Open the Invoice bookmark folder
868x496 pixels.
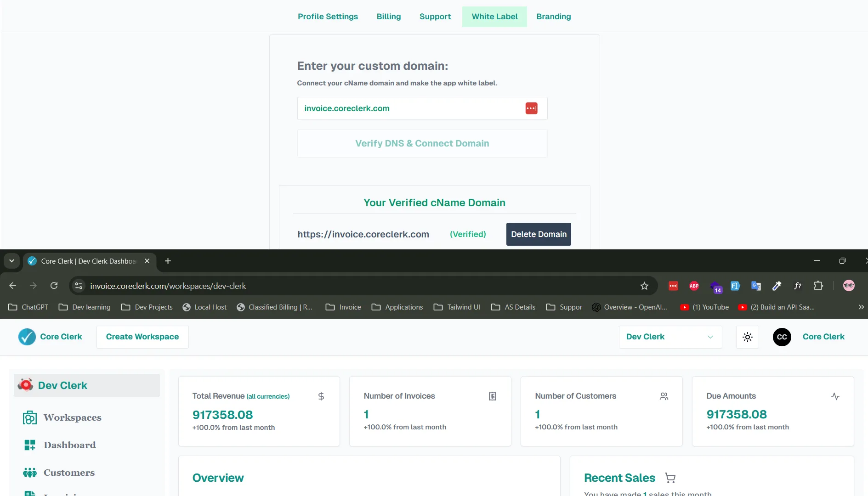pos(343,307)
